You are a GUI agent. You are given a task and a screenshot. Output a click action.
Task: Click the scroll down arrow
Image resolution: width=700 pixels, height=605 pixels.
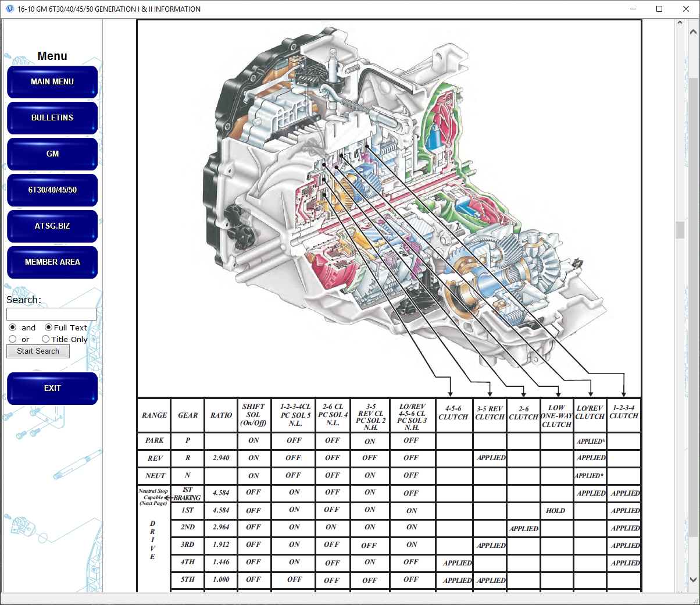(694, 579)
